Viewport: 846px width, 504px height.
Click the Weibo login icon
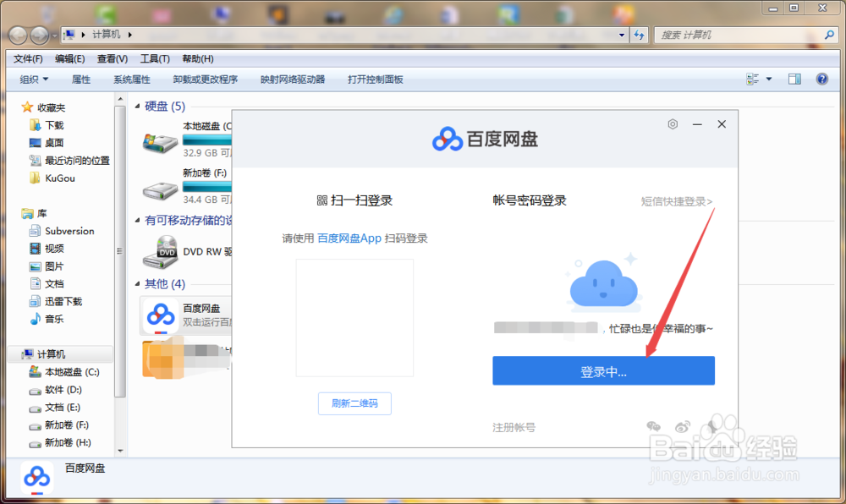(x=683, y=427)
